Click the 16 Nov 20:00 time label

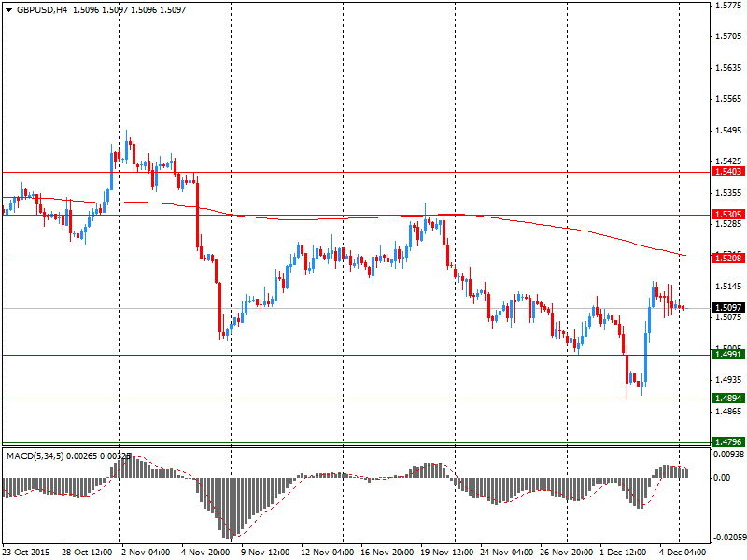(387, 553)
